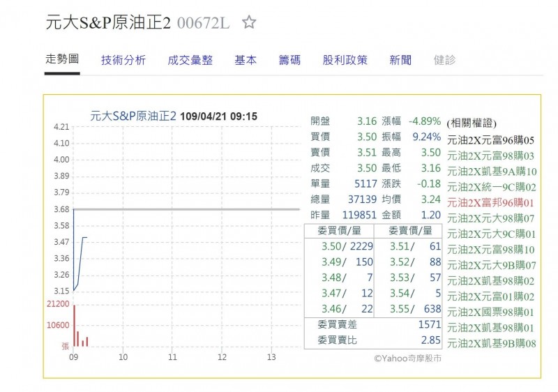This screenshot has width=558, height=392.
Task: Click the stock code 00672L
Action: pyautogui.click(x=203, y=24)
